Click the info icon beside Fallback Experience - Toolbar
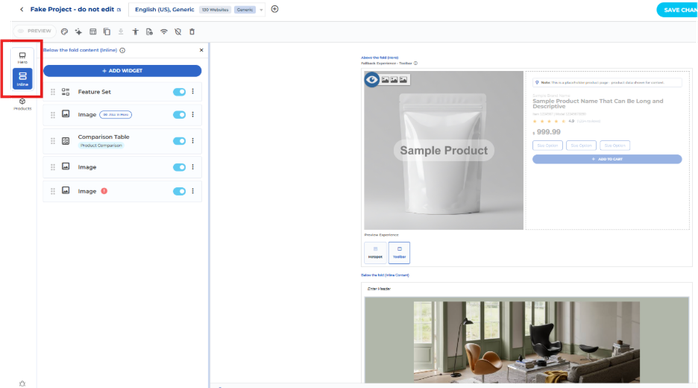The width and height of the screenshot is (698, 388). (416, 63)
